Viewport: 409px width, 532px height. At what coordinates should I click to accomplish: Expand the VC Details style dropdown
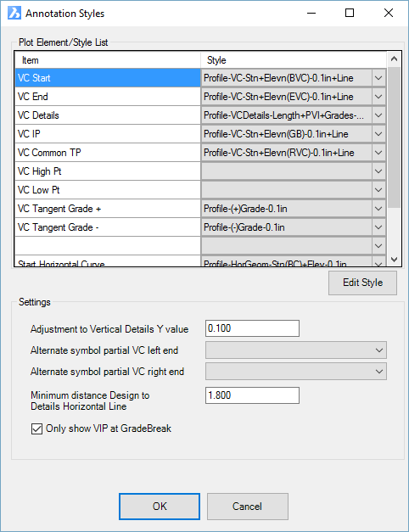pyautogui.click(x=378, y=115)
